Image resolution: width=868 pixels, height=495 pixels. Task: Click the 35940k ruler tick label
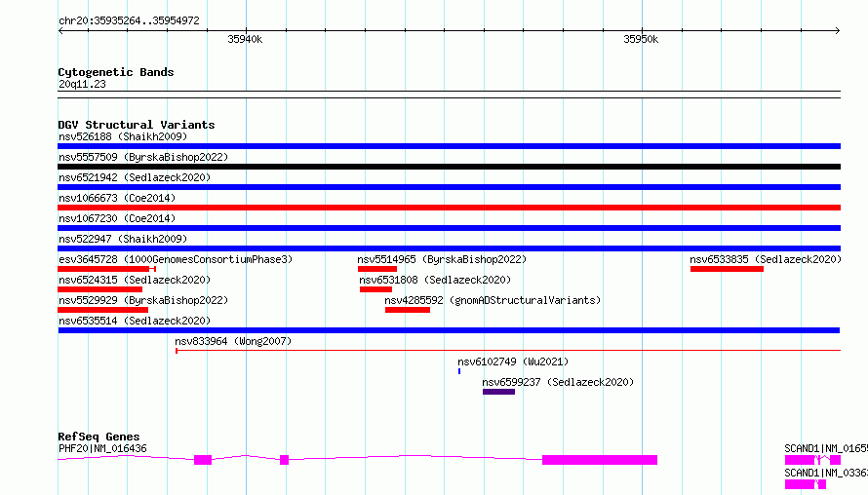click(245, 39)
